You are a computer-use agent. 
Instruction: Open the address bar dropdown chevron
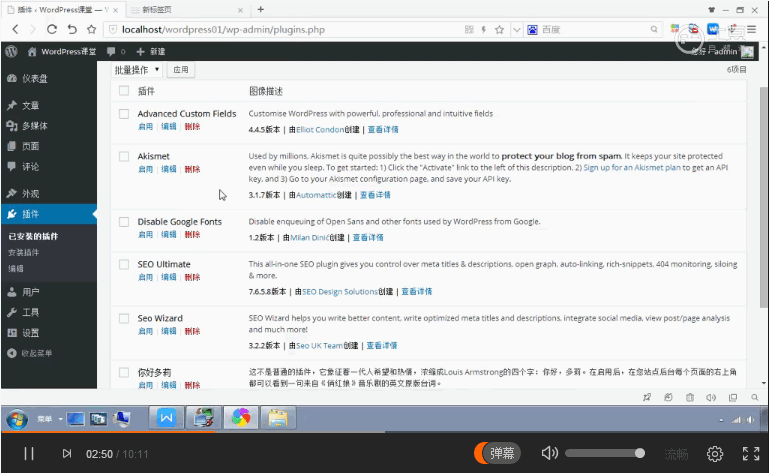click(516, 29)
